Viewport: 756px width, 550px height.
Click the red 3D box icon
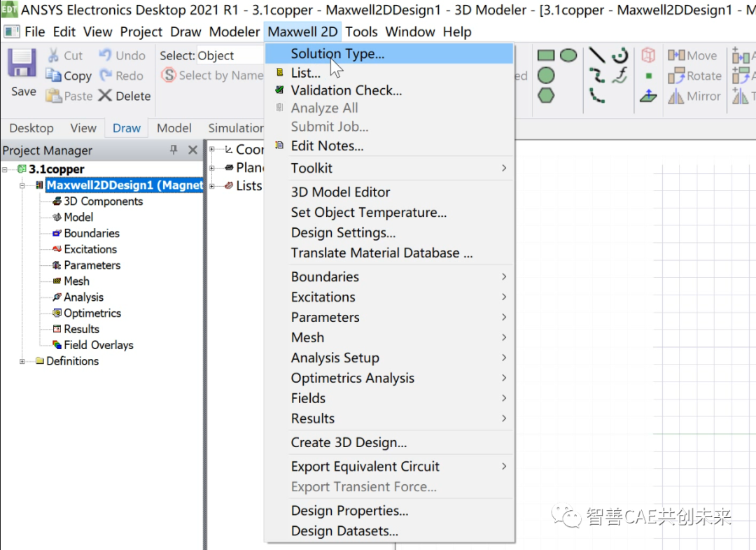pyautogui.click(x=648, y=55)
